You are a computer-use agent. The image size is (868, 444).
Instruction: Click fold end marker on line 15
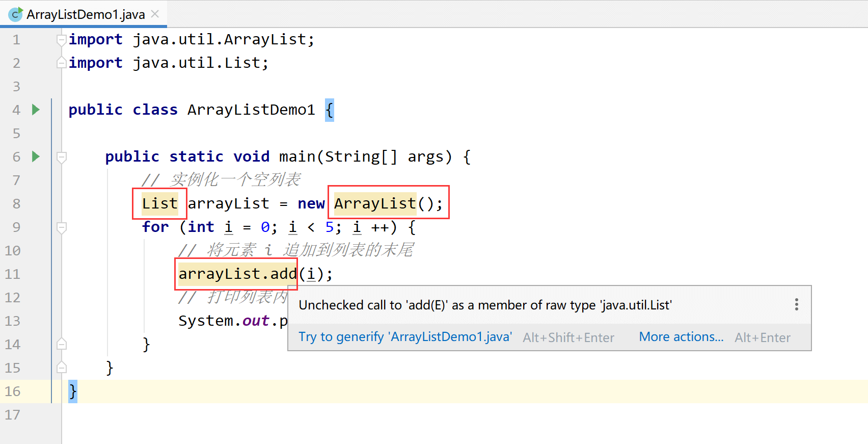coord(61,368)
